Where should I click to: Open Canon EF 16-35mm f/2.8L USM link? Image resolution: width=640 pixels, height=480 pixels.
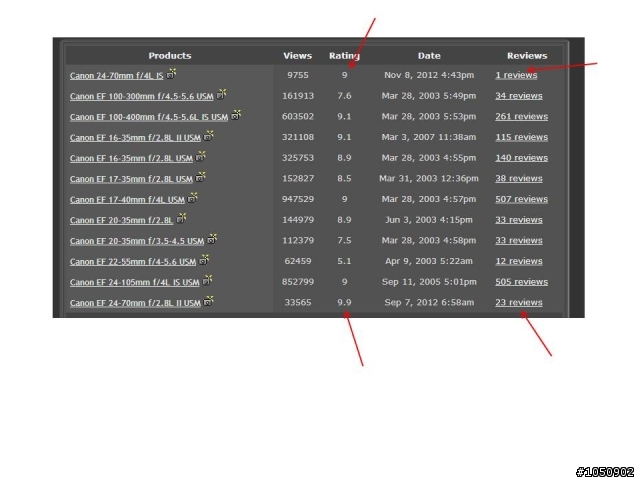coord(131,158)
